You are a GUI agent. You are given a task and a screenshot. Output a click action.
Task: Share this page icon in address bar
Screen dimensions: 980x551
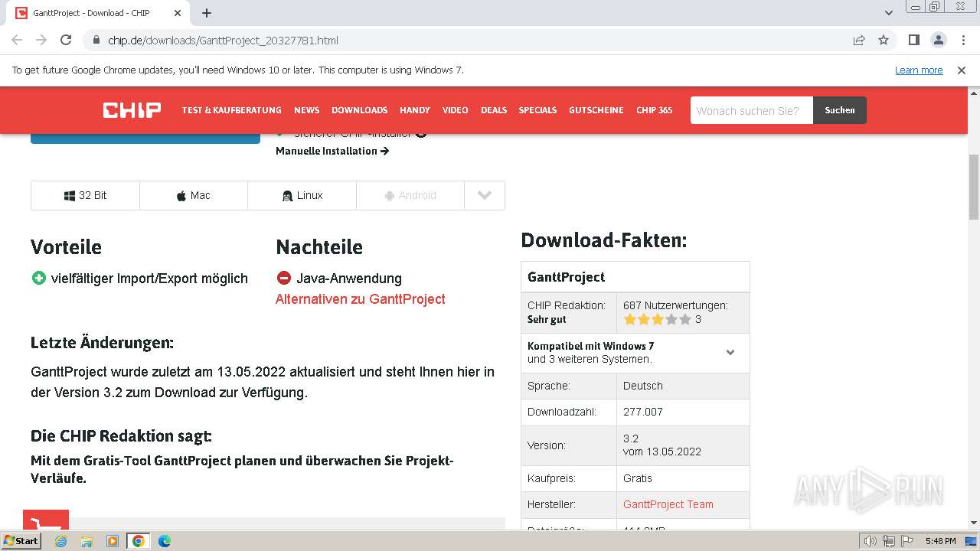coord(859,40)
